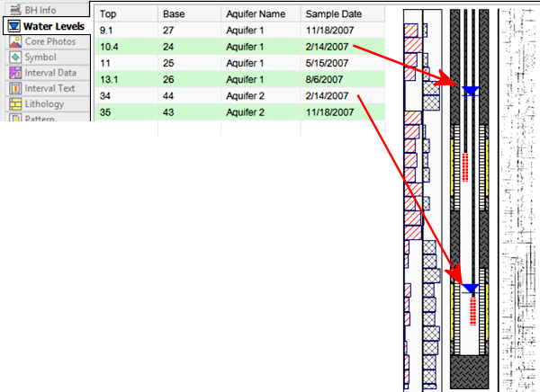Image resolution: width=540 pixels, height=392 pixels.
Task: Sort by the Top column header
Action: pyautogui.click(x=126, y=13)
